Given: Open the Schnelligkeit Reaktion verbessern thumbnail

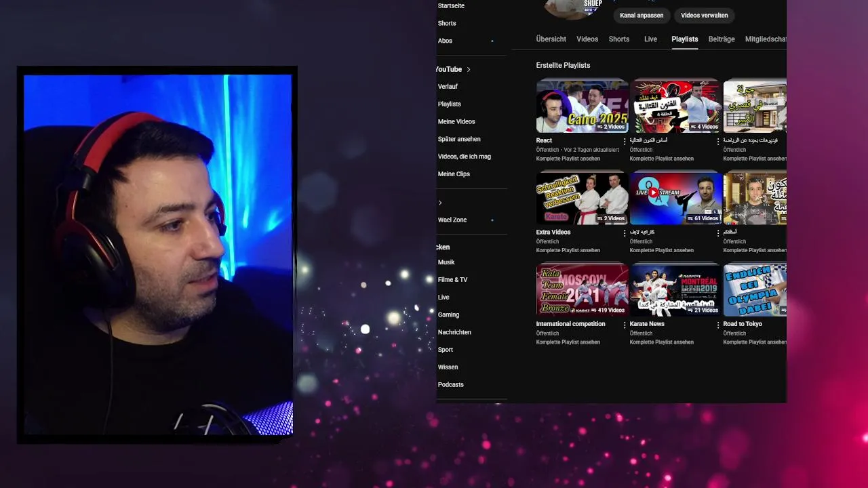Looking at the screenshot, I should 582,199.
